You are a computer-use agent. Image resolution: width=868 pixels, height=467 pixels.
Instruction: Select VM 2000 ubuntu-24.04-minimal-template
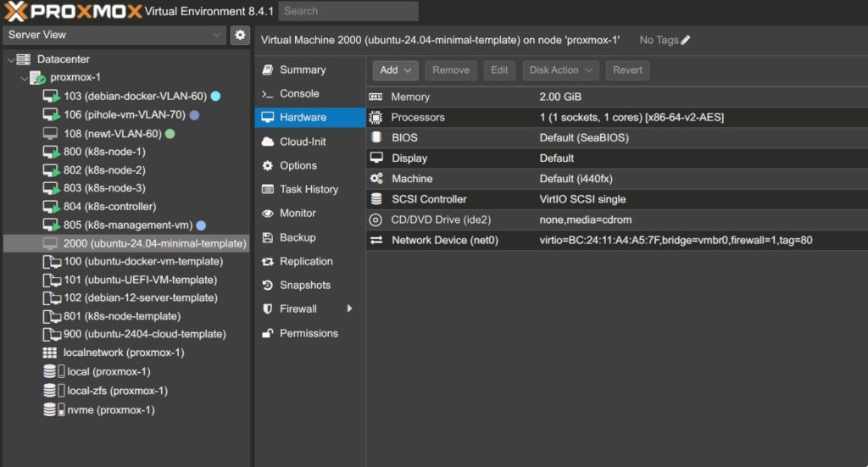[x=126, y=243]
